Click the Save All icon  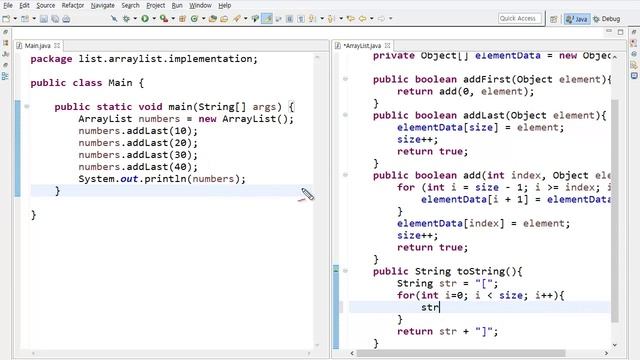click(55, 19)
